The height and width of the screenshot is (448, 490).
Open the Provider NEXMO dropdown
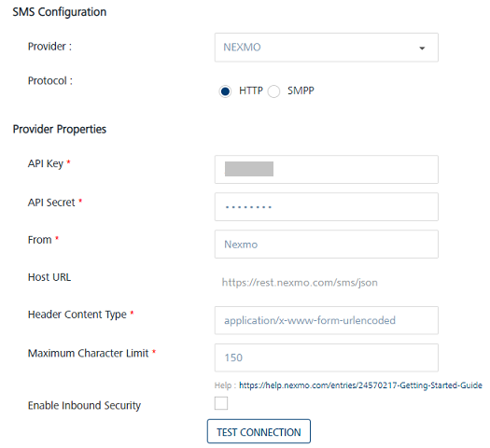327,48
